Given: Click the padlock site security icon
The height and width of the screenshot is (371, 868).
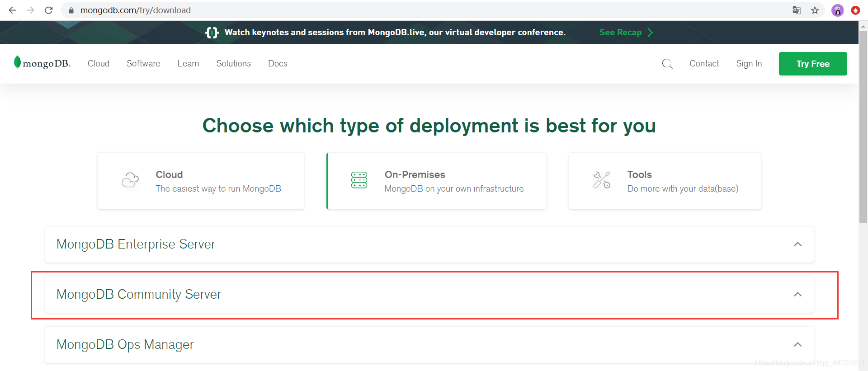Looking at the screenshot, I should click(x=71, y=10).
